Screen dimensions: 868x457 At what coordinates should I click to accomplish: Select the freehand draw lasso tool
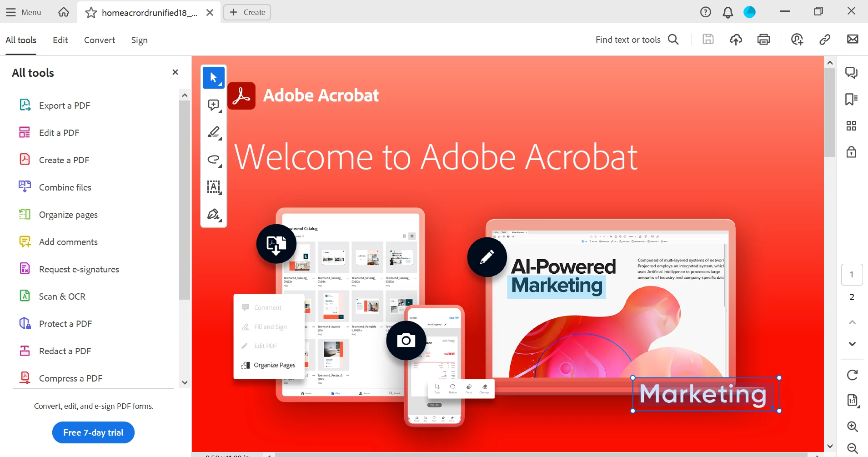214,160
